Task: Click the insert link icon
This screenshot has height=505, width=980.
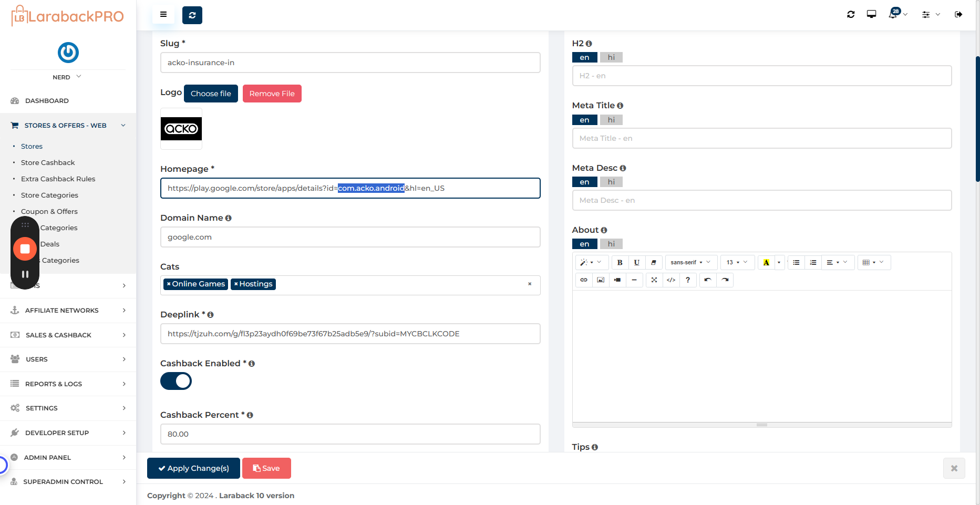Action: 584,280
